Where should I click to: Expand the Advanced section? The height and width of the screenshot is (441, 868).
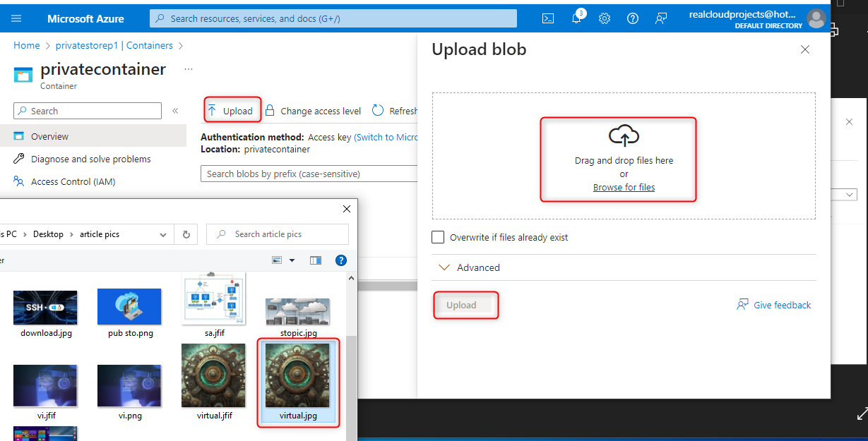469,267
